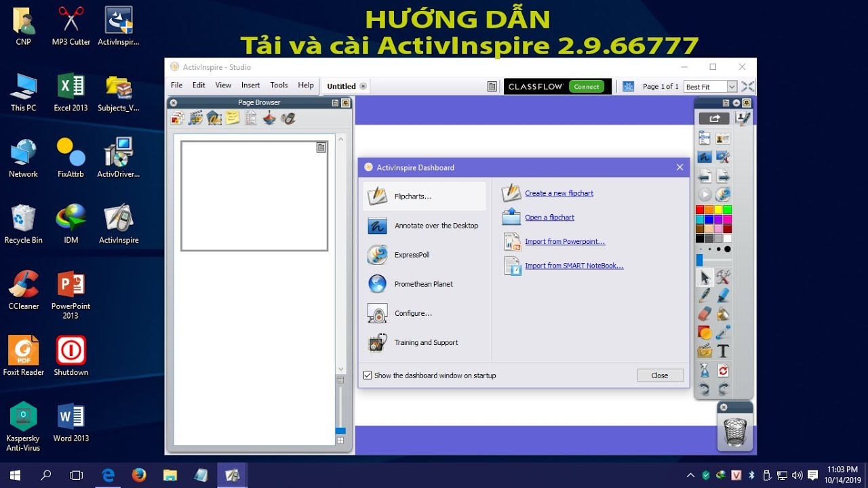Click the Redo arrow in toolbox
The width and height of the screenshot is (868, 488).
click(x=724, y=389)
